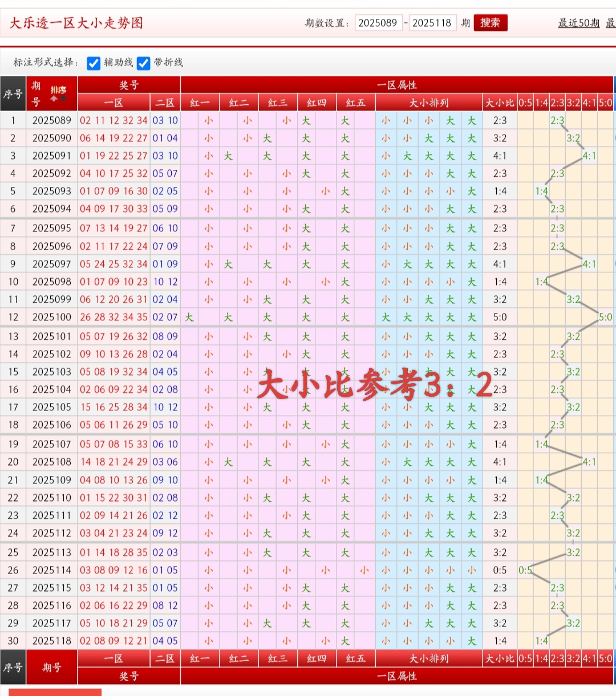Click the 5:0 marker in row 2025100
The width and height of the screenshot is (616, 696).
[605, 317]
